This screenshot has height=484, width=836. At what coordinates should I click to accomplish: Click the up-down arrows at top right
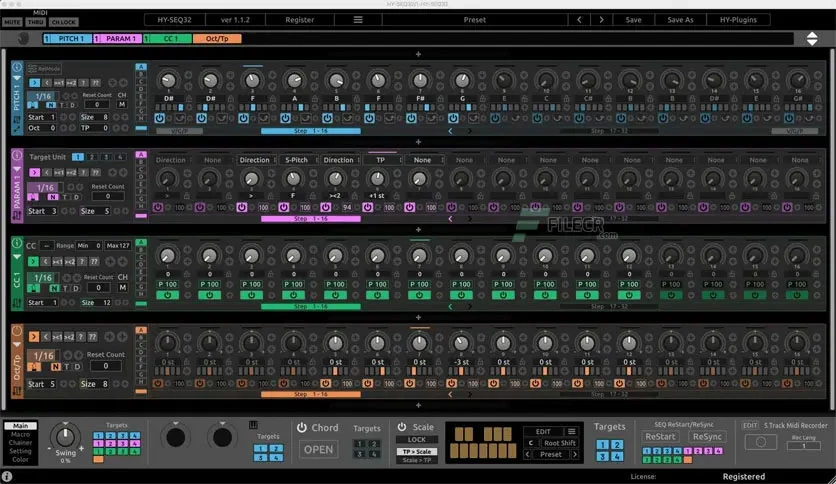point(811,38)
